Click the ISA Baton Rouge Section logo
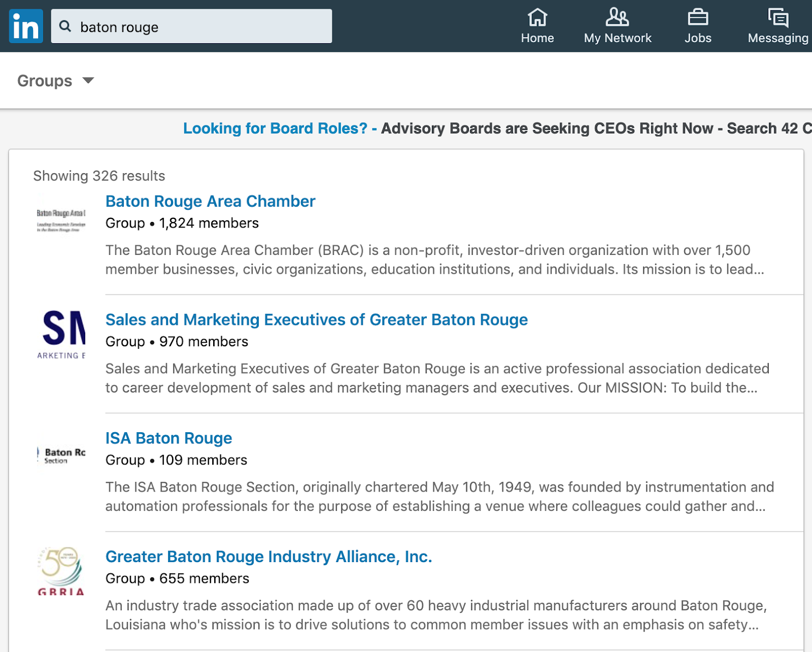The image size is (812, 652). (x=61, y=455)
